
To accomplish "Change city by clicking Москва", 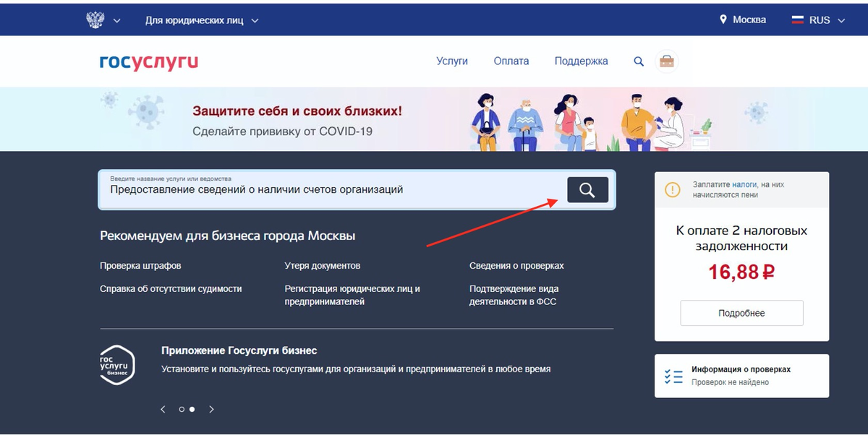I will (x=749, y=20).
